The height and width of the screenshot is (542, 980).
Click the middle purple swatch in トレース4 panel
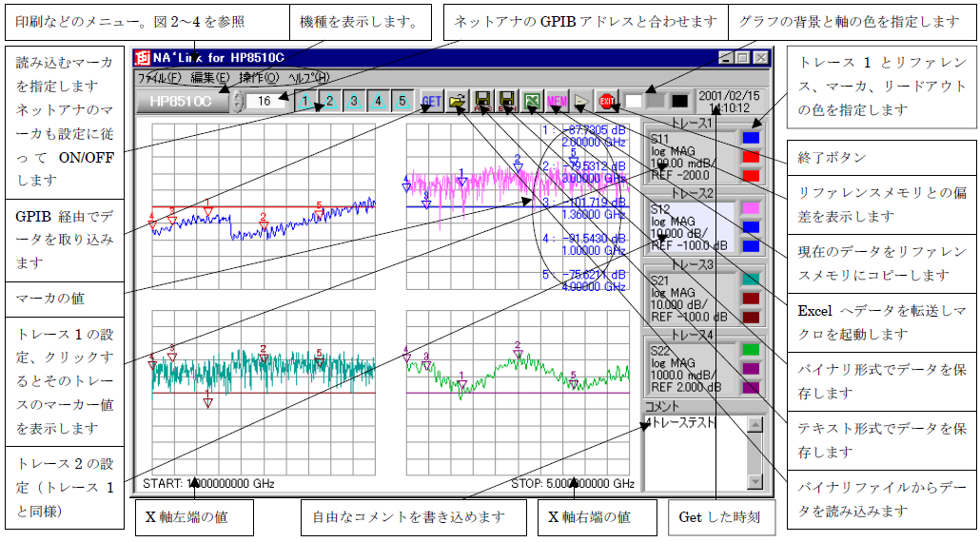[752, 369]
